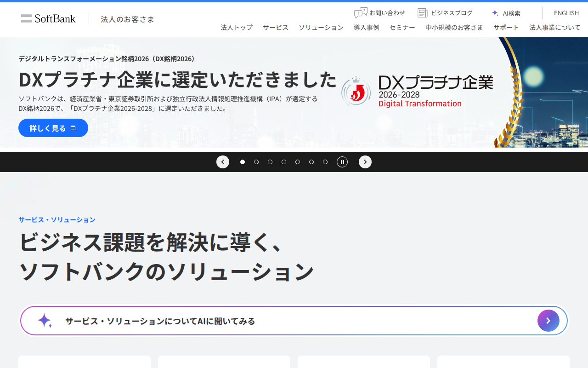Open the セミナー menu item
Image resolution: width=588 pixels, height=368 pixels.
coord(402,27)
